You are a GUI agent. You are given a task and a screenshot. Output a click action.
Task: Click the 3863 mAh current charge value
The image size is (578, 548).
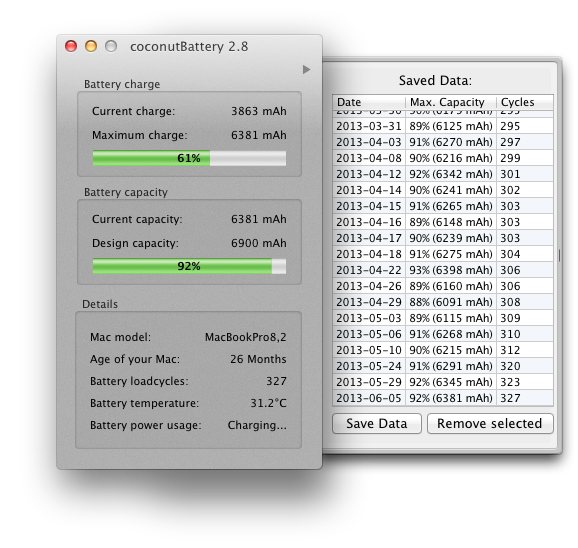[x=259, y=111]
